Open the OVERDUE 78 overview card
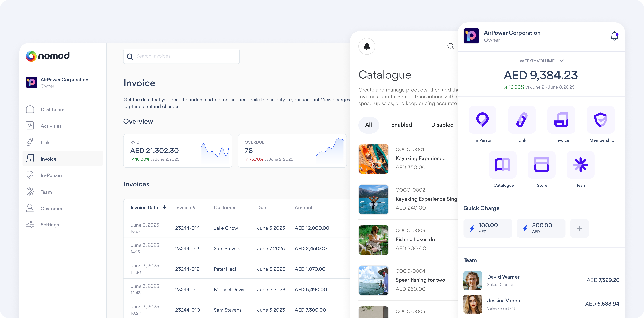 292,151
